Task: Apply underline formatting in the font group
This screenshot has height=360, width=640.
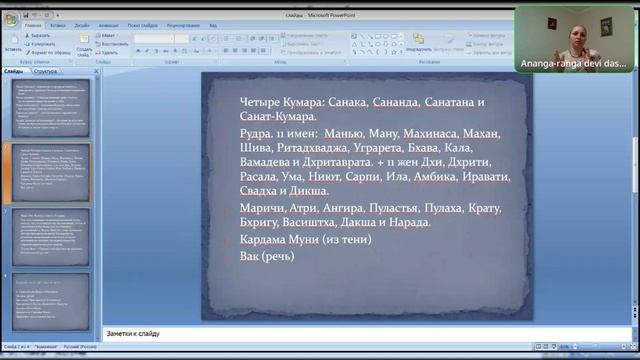Action: pos(156,51)
